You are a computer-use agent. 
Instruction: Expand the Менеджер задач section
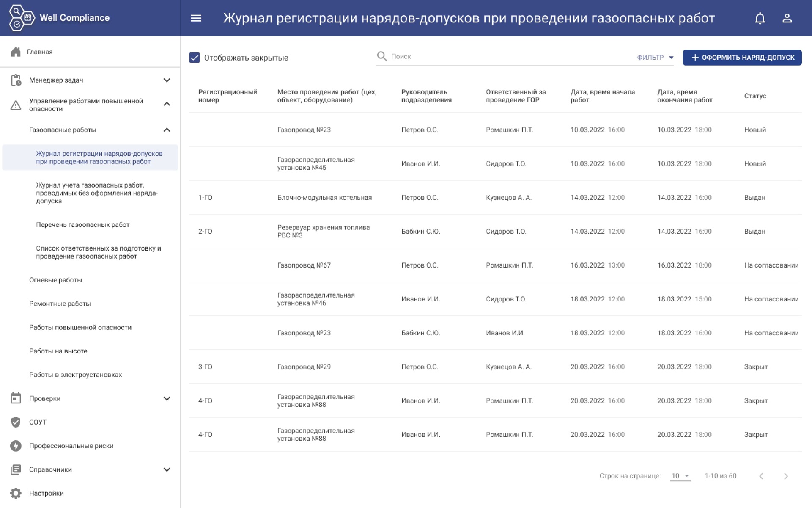[x=167, y=80]
